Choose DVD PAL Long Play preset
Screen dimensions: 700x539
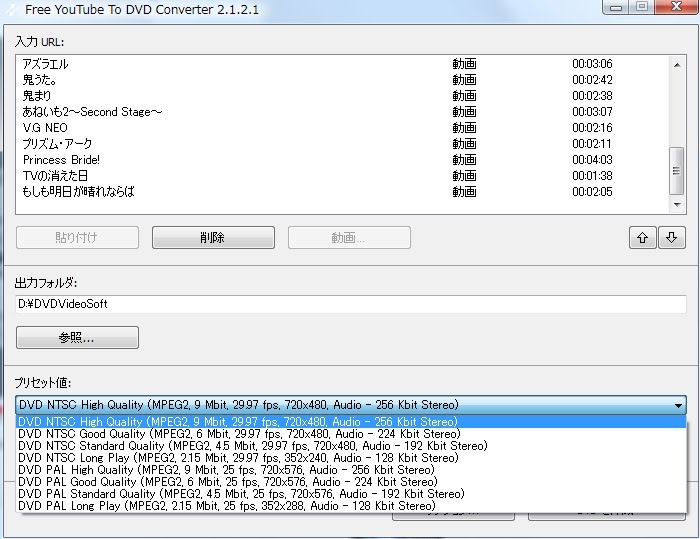pos(351,506)
